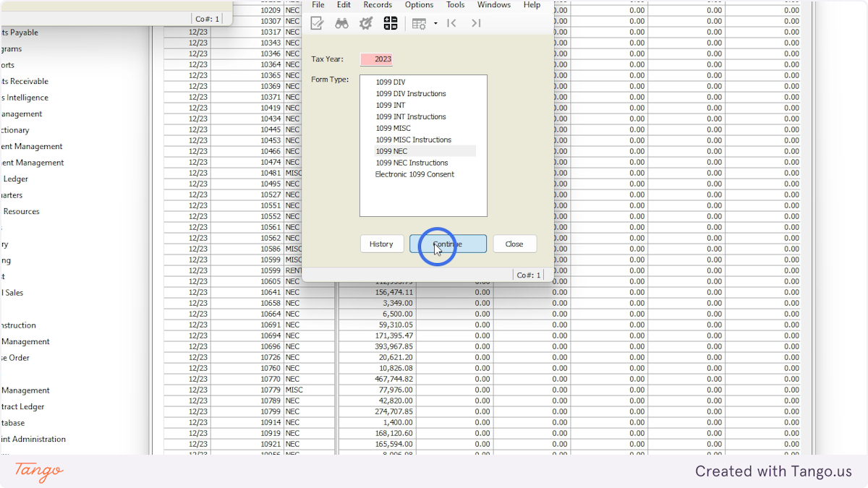Open the Options menu

click(x=419, y=5)
